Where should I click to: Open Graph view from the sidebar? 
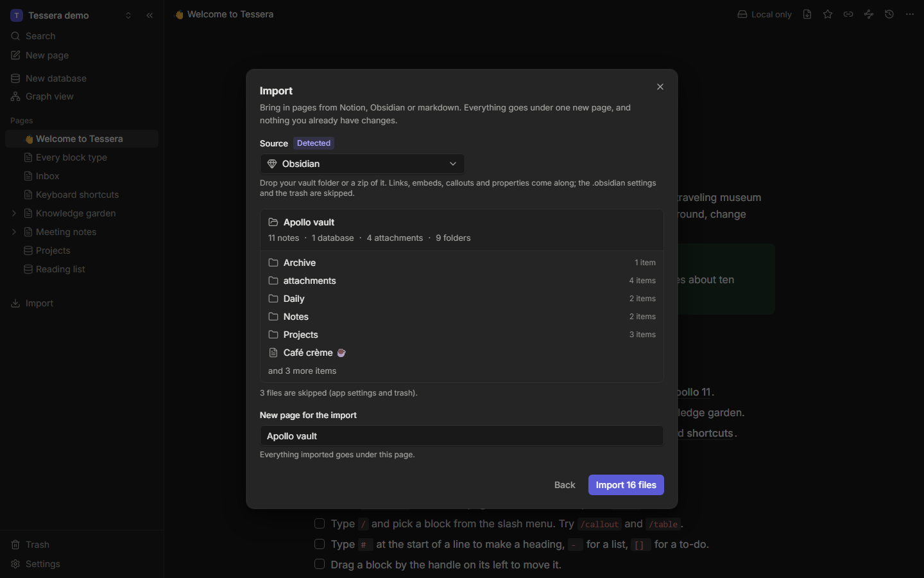pos(81,96)
